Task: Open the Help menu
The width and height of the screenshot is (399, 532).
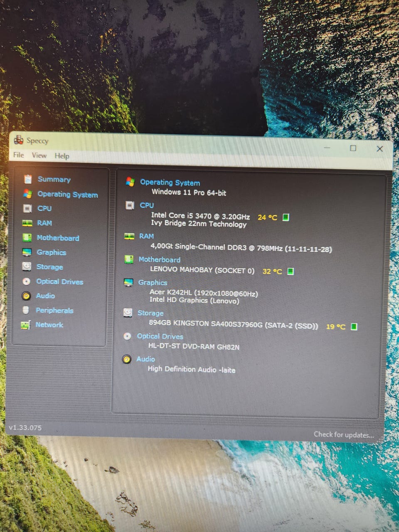Action: pos(62,156)
